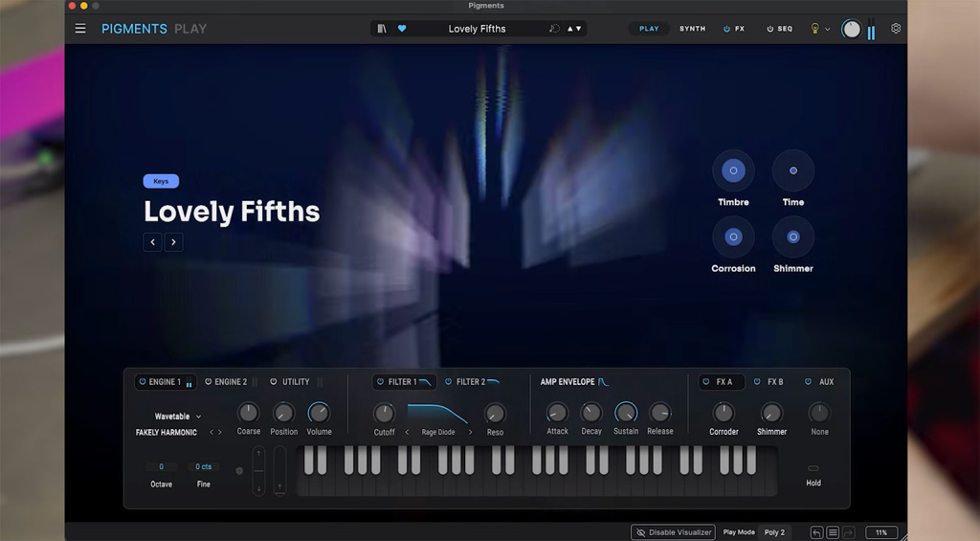Go to previous preset below Lovely Fifths title
Viewport: 980px width, 541px height.
pos(152,242)
